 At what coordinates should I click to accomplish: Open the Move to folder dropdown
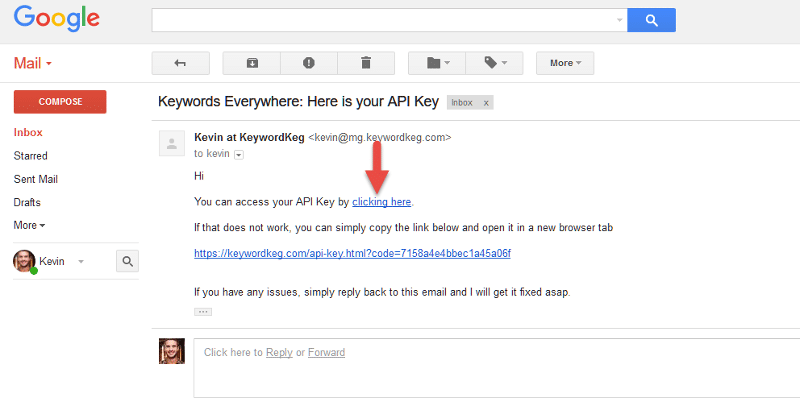437,63
